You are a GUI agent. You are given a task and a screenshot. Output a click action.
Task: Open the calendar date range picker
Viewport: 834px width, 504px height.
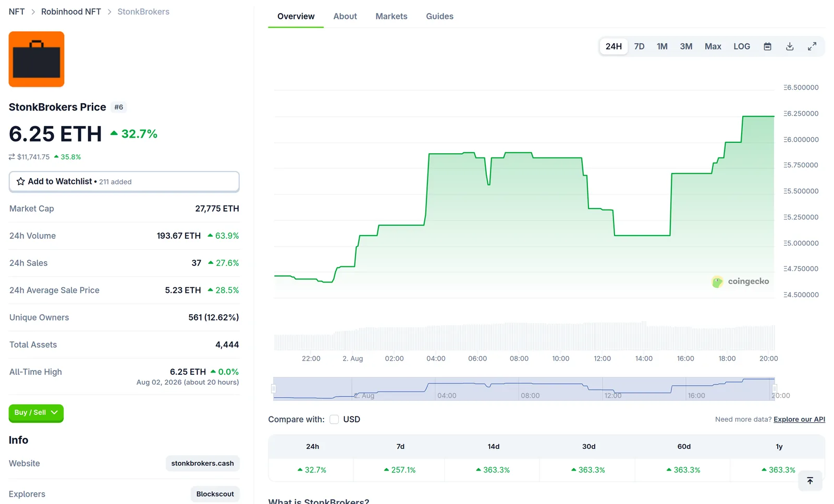[767, 46]
